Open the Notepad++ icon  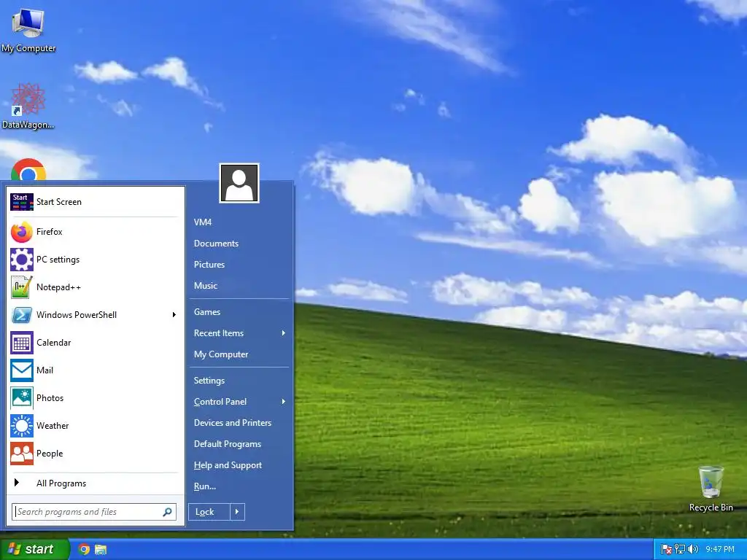[x=22, y=287]
